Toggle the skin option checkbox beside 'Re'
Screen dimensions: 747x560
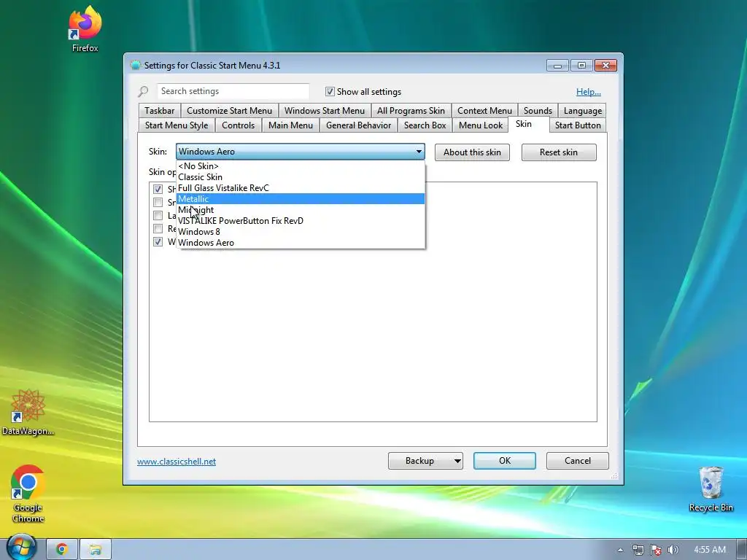coord(158,228)
